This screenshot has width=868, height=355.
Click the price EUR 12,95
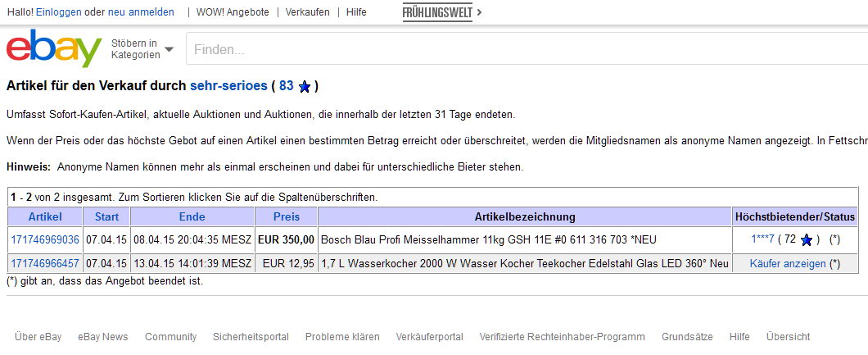[x=288, y=263]
